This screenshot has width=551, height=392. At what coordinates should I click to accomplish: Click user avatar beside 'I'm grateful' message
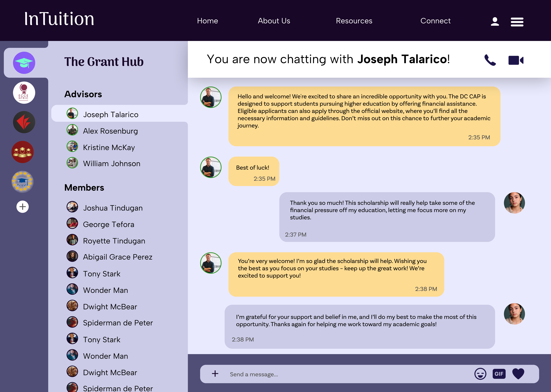tap(514, 314)
